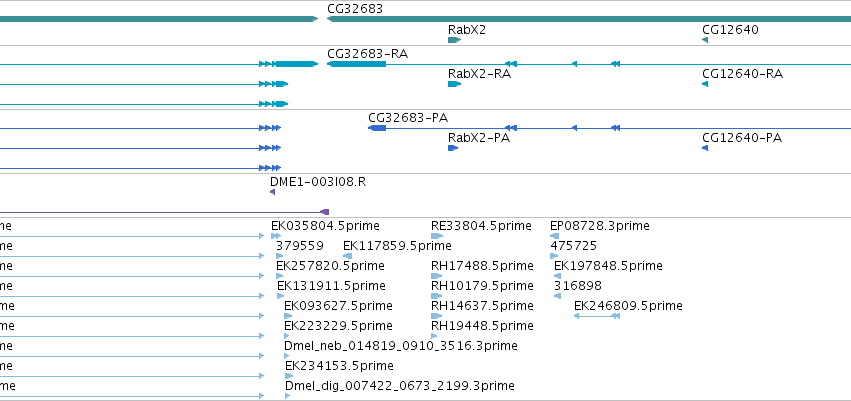Click the RH17488.5prime EST marker
Image resolution: width=851 pixels, height=401 pixels.
tap(436, 276)
